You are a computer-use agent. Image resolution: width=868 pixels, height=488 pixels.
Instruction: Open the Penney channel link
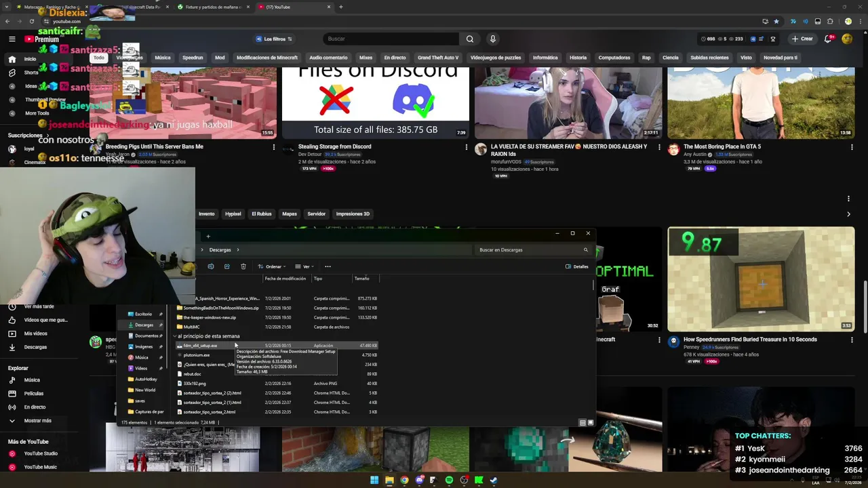[692, 347]
